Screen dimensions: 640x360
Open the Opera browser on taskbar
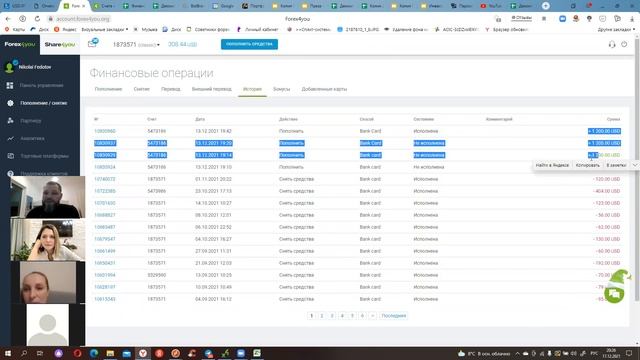78,353
